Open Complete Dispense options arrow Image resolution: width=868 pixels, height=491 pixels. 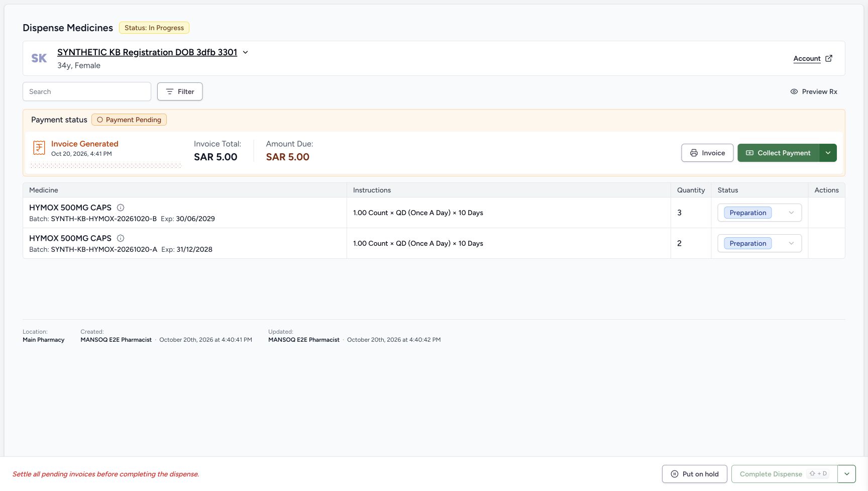click(x=847, y=474)
